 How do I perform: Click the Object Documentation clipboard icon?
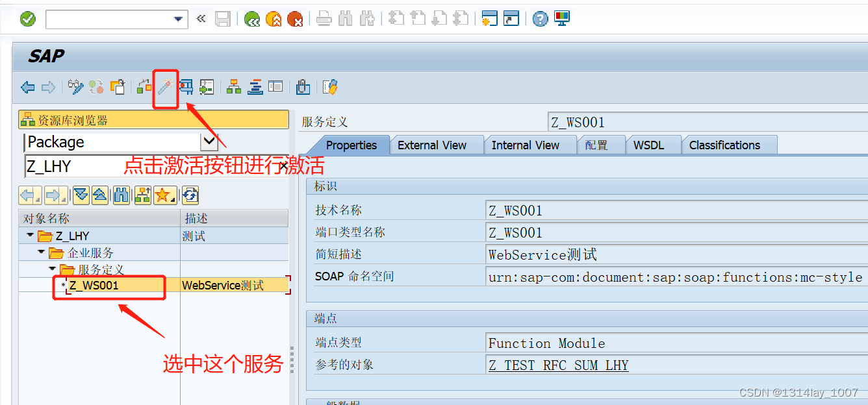click(x=303, y=87)
